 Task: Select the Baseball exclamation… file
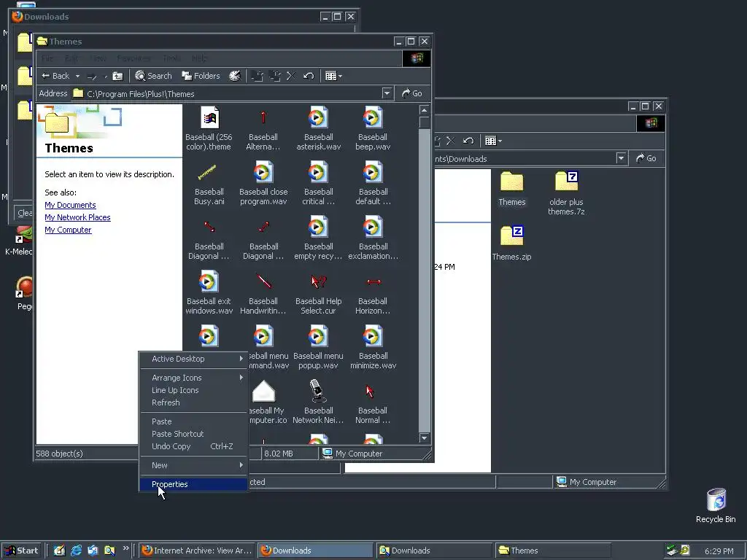click(373, 238)
